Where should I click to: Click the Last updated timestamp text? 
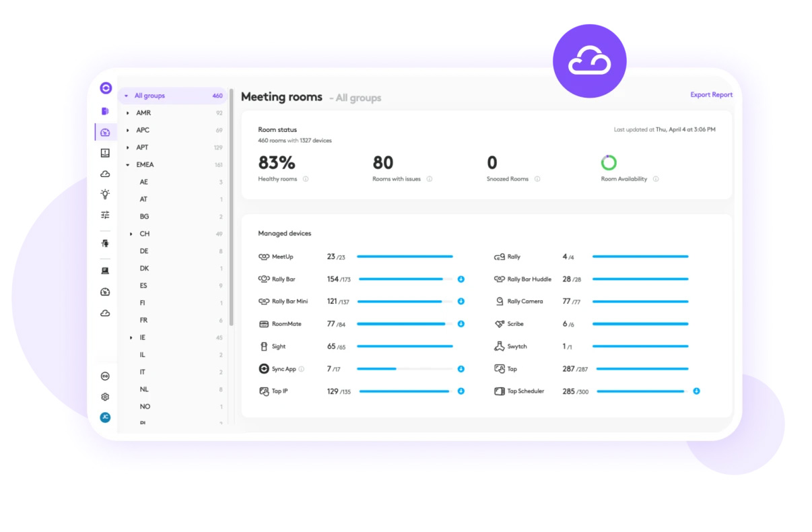click(665, 129)
